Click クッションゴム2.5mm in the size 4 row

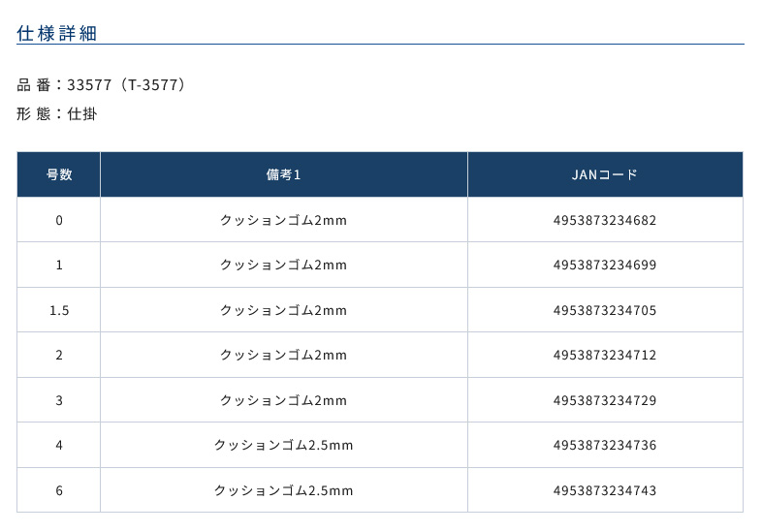(284, 445)
